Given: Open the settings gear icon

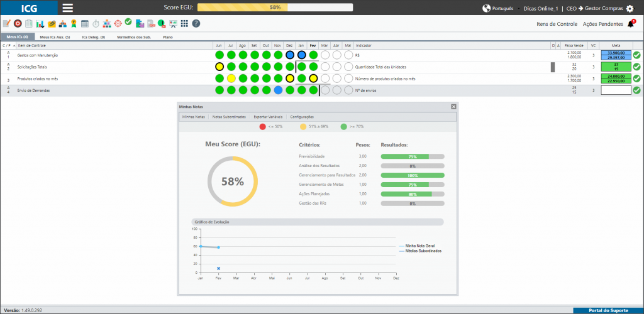Looking at the screenshot, I should click(x=630, y=8).
